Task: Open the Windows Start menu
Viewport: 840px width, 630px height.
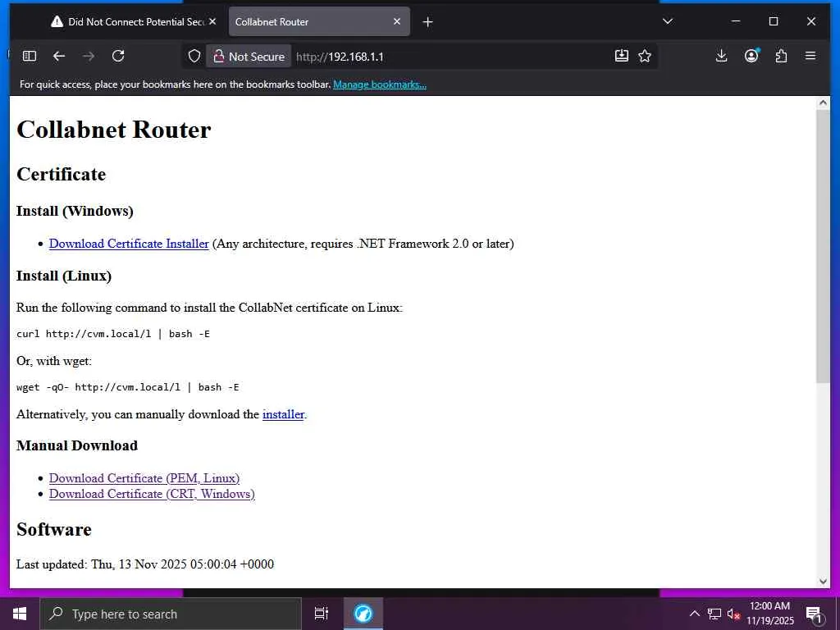Action: 20,614
